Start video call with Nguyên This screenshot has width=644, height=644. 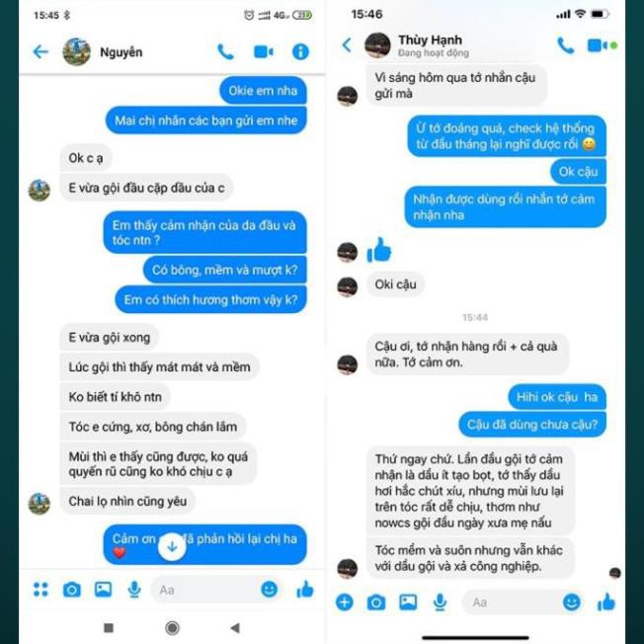[264, 52]
